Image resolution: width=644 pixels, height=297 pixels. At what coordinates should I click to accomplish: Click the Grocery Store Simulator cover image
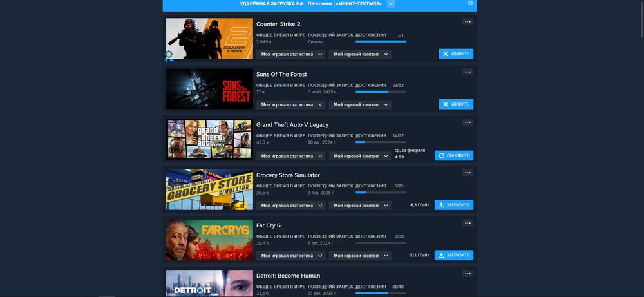(x=209, y=190)
